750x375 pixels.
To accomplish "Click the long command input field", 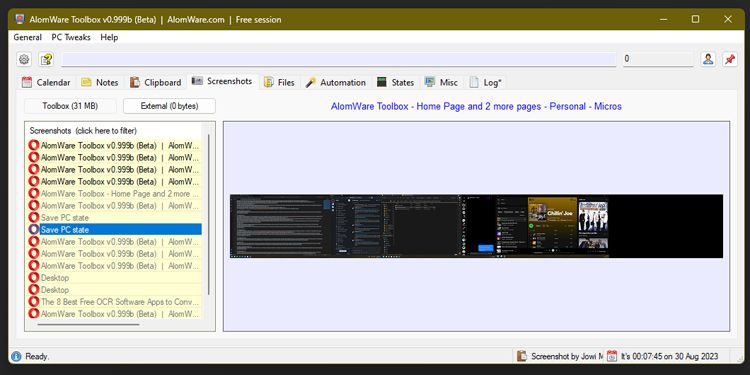I will coord(339,59).
